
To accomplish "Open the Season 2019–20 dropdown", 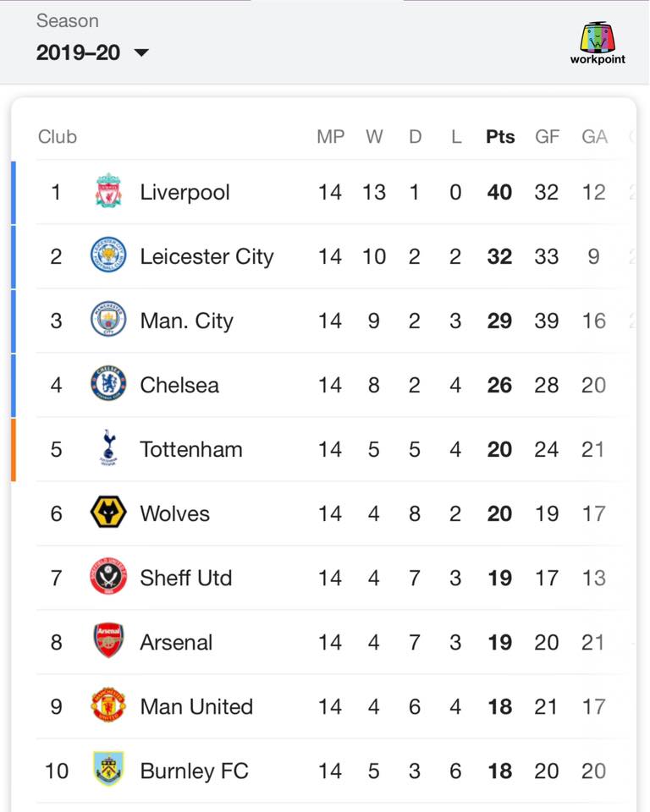I will pos(92,52).
